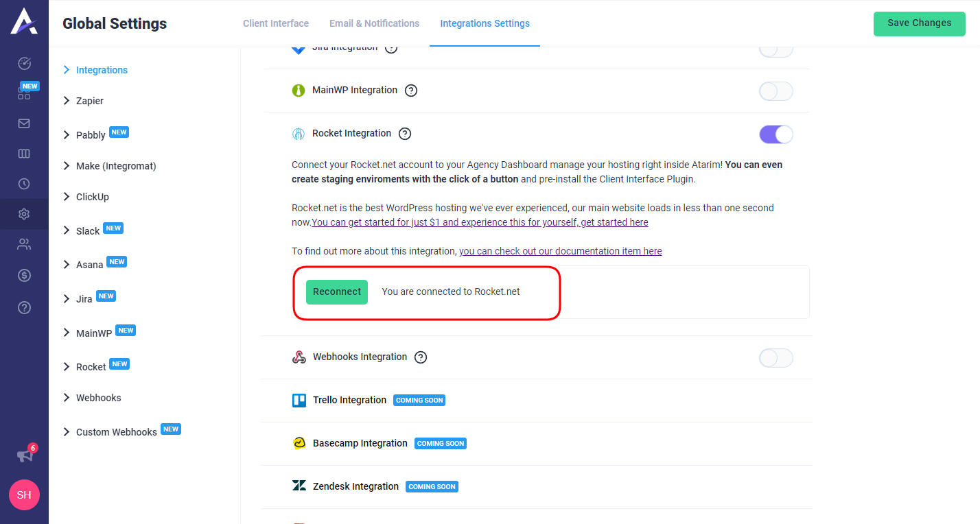Open the dollar billing sidebar icon
Image resolution: width=980 pixels, height=524 pixels.
click(x=24, y=275)
